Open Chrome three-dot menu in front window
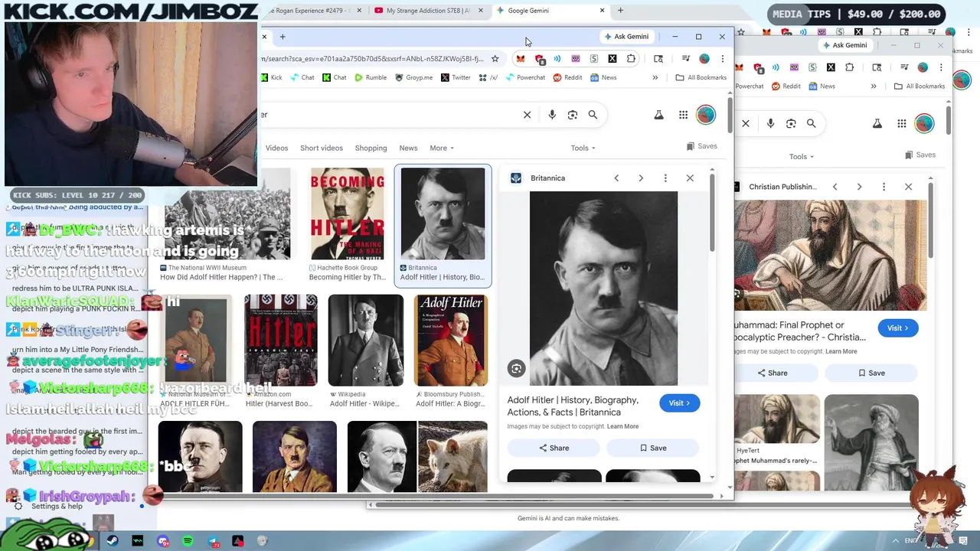Image resolution: width=980 pixels, height=551 pixels. [x=722, y=59]
